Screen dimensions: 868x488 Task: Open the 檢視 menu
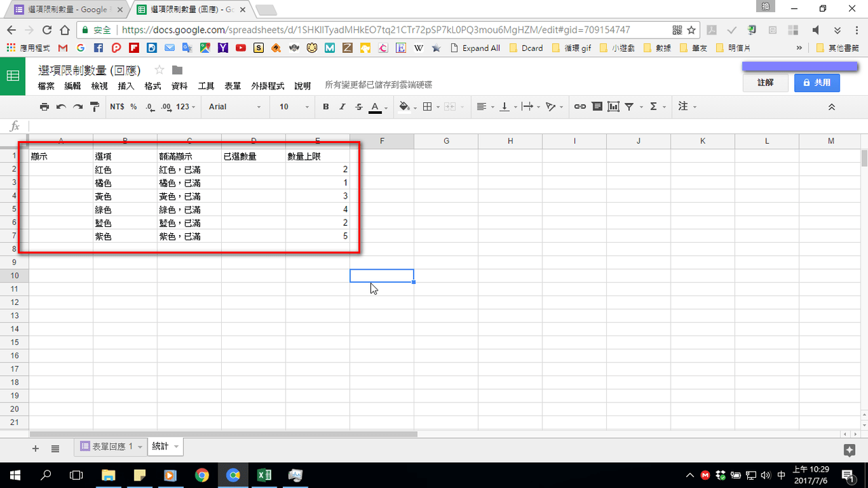pyautogui.click(x=100, y=86)
